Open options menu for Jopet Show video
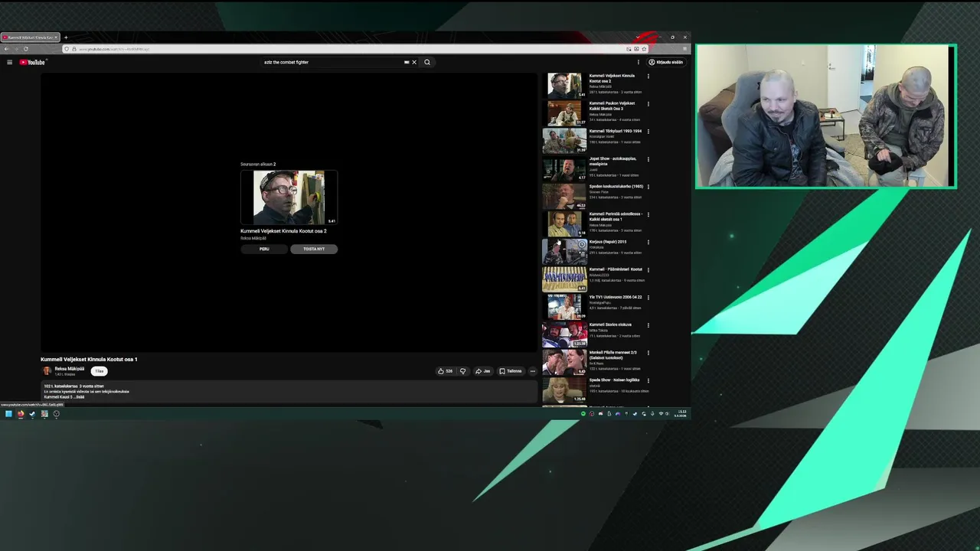 point(648,159)
